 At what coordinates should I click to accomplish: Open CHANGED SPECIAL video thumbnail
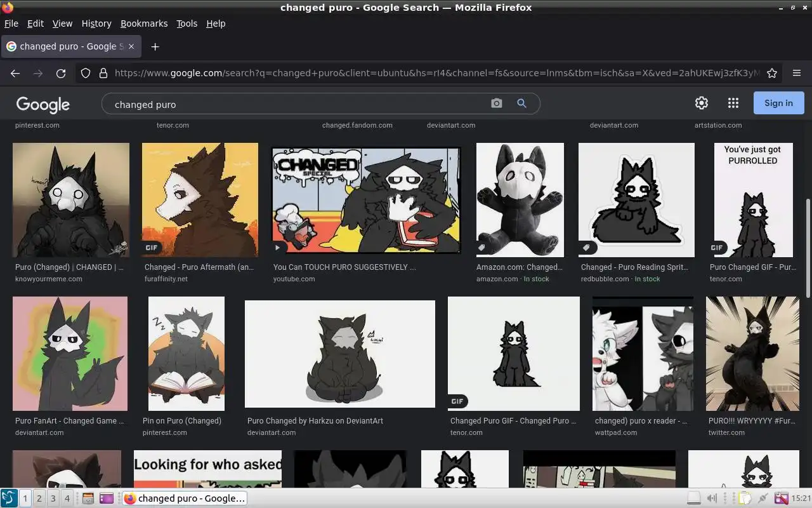[x=366, y=200]
